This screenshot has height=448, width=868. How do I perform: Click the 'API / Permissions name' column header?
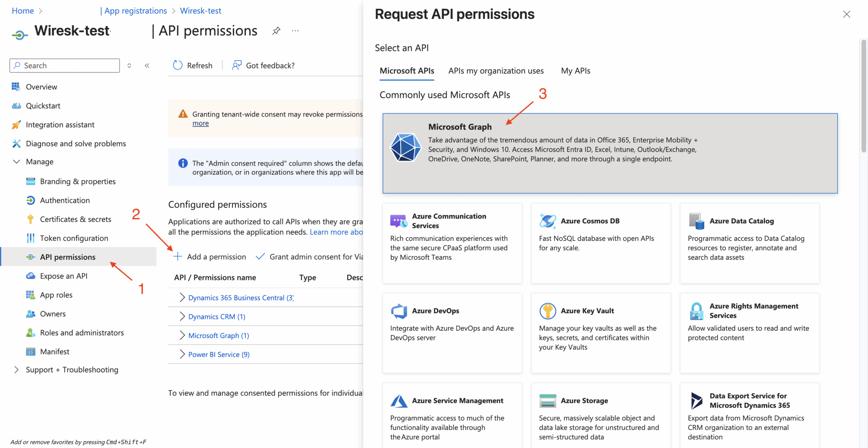click(215, 277)
